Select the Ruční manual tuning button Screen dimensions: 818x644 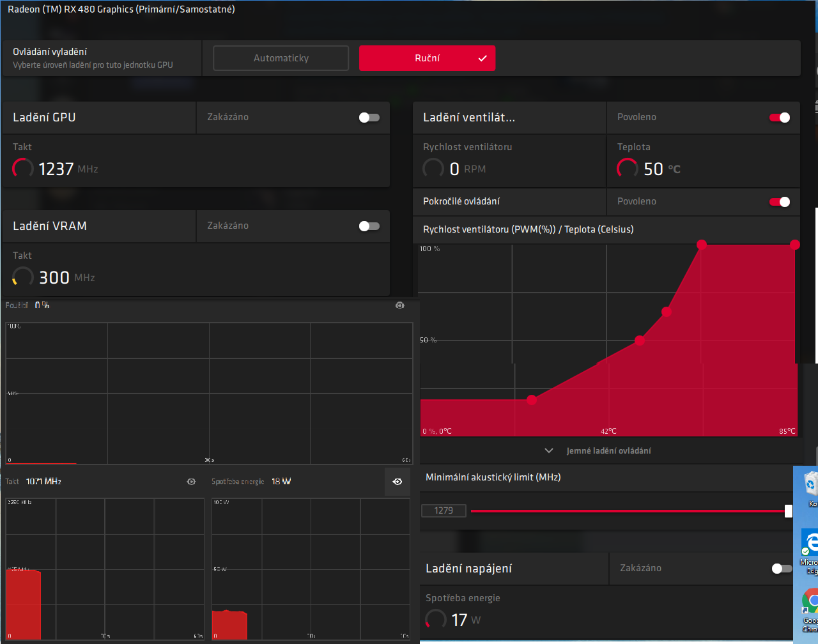[427, 58]
